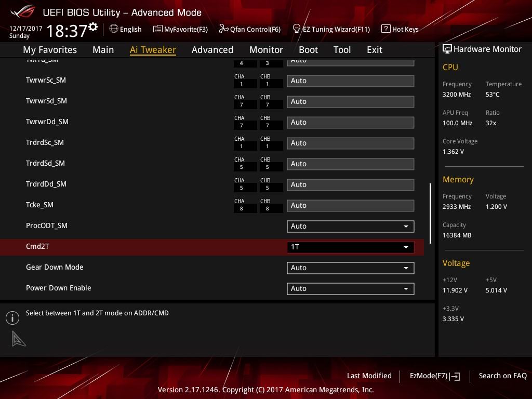
Task: Open the Cmd2T dropdown showing 1T
Action: pyautogui.click(x=351, y=247)
